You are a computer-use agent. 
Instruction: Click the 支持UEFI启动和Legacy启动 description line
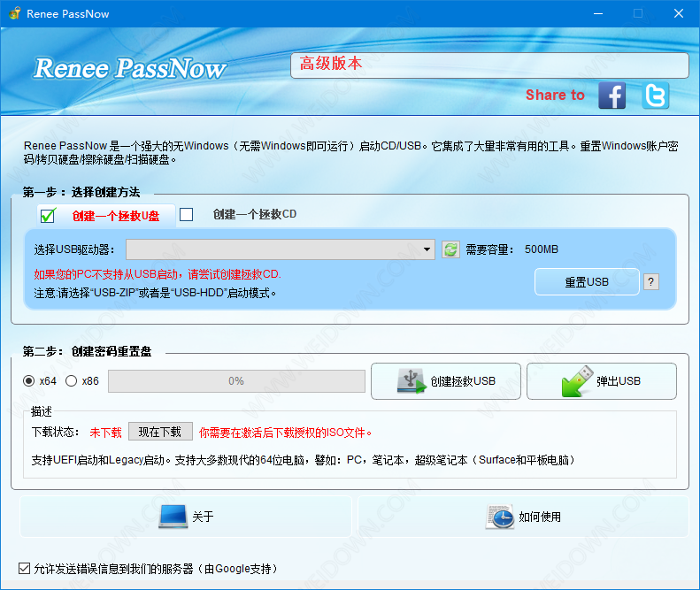point(304,460)
